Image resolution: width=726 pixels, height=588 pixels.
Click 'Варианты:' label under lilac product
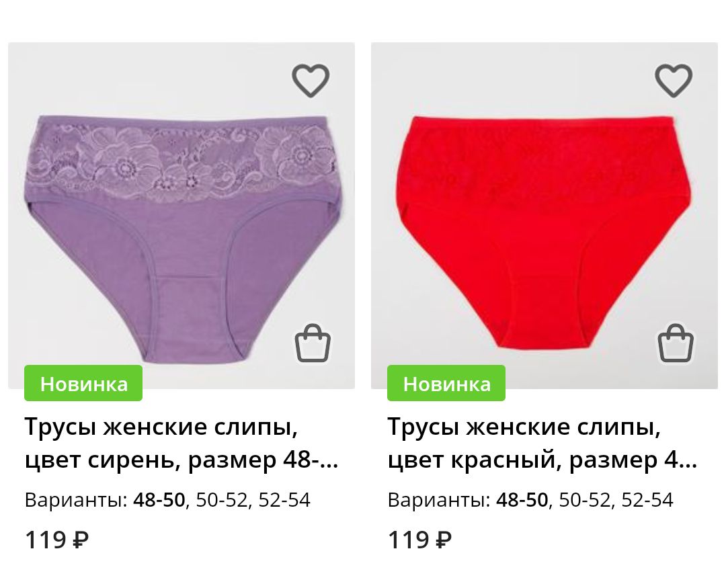(x=77, y=500)
